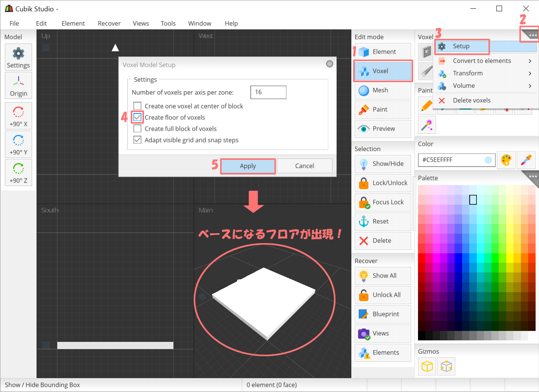Uncheck Adapt visible grid and snap steps
Viewport: 539px width, 392px height.
pos(137,140)
